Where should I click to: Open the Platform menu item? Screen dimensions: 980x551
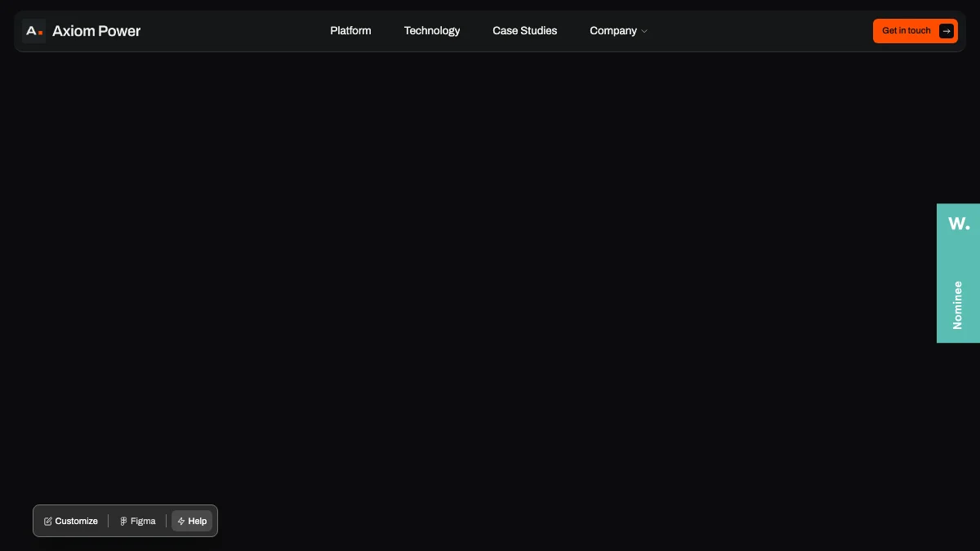pos(350,31)
